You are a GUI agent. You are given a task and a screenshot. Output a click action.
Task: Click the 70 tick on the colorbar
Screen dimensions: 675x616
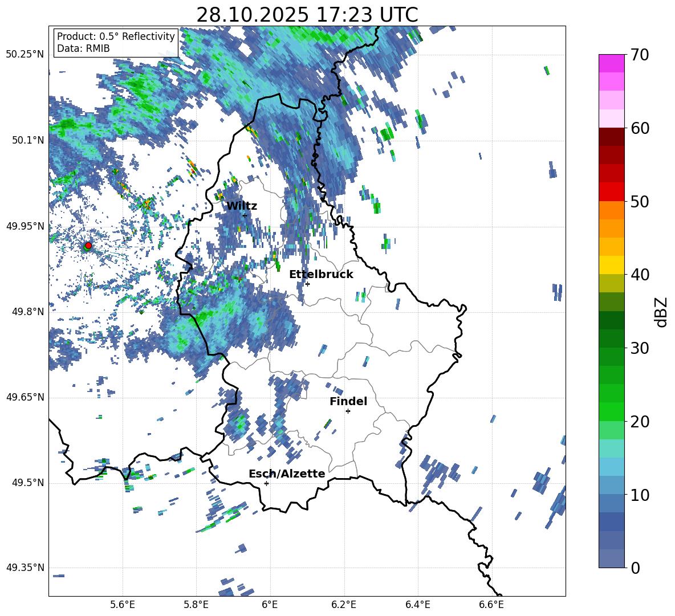coord(639,55)
